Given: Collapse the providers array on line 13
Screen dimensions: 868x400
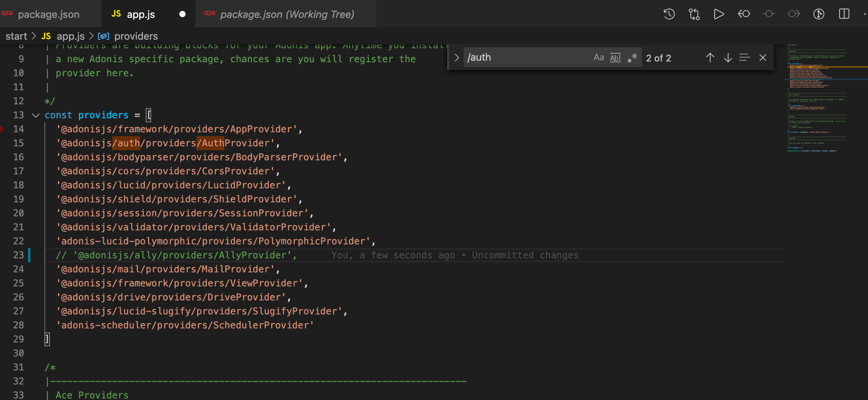Looking at the screenshot, I should (36, 116).
